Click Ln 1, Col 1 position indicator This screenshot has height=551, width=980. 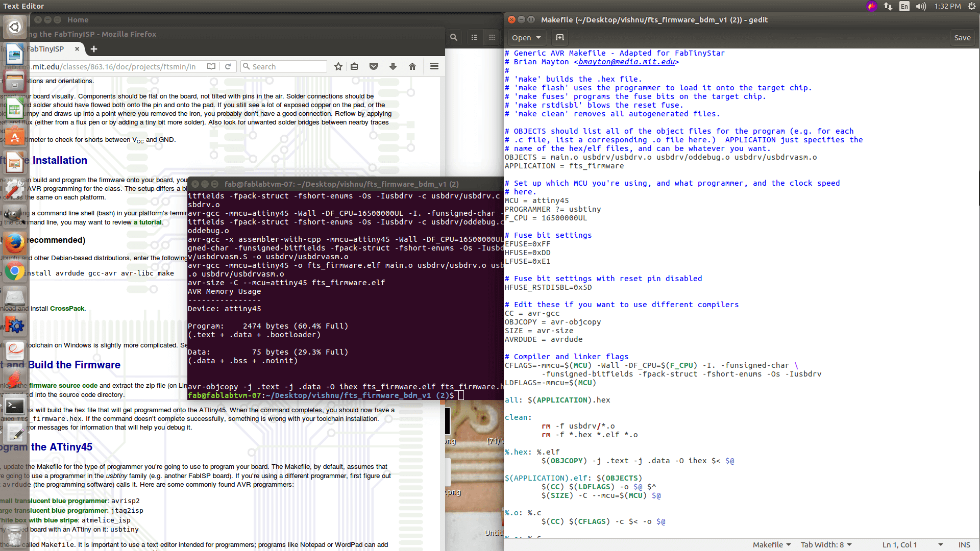(x=899, y=545)
